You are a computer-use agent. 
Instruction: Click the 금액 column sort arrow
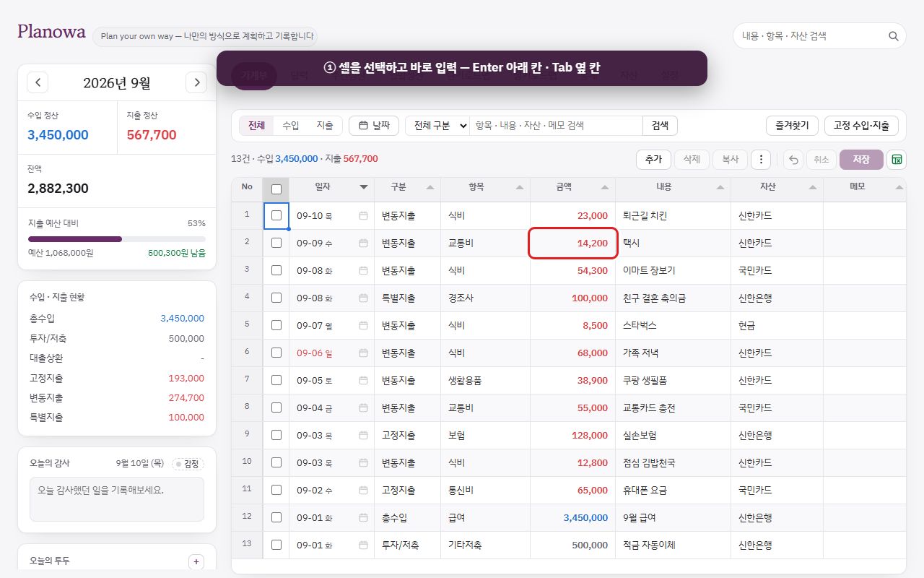point(605,187)
